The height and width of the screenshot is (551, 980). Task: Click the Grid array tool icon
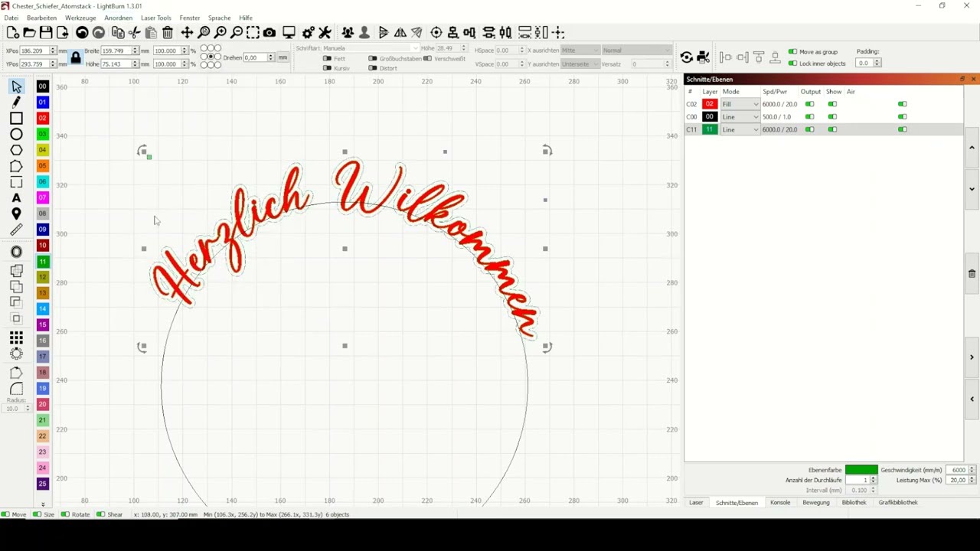(16, 337)
